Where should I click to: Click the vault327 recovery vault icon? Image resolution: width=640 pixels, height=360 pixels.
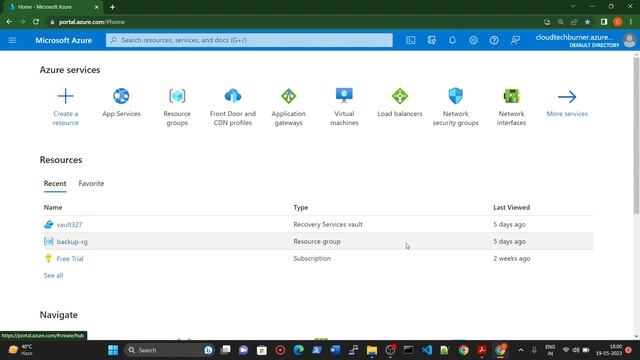pos(49,224)
